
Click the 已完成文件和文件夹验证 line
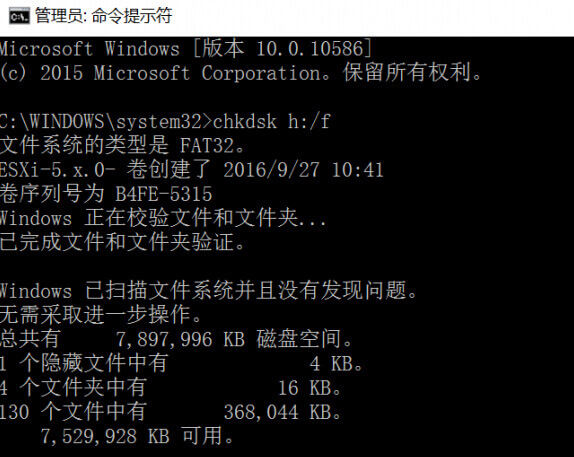pos(122,242)
